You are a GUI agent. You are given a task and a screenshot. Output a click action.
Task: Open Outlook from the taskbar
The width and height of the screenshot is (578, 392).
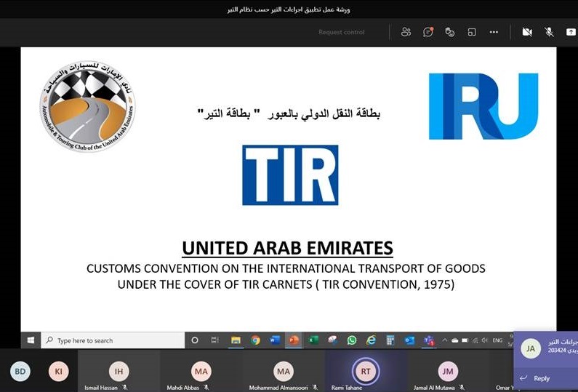coord(409,340)
